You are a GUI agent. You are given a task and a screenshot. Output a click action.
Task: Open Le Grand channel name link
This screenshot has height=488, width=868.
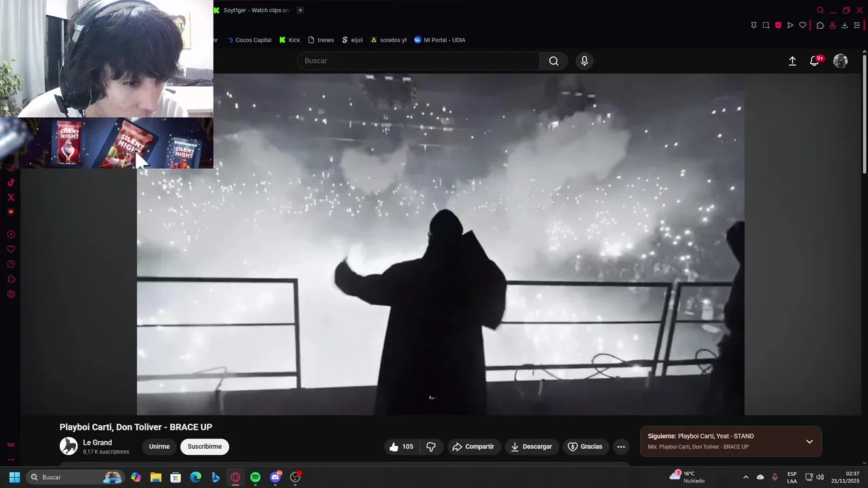coord(98,443)
